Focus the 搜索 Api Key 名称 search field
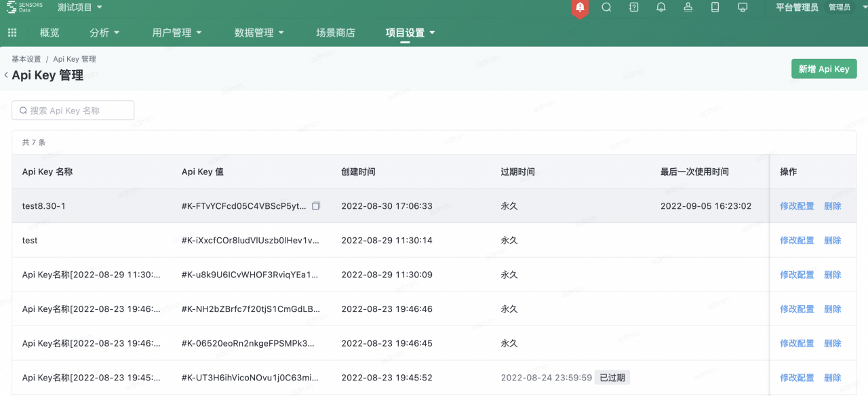 point(73,111)
